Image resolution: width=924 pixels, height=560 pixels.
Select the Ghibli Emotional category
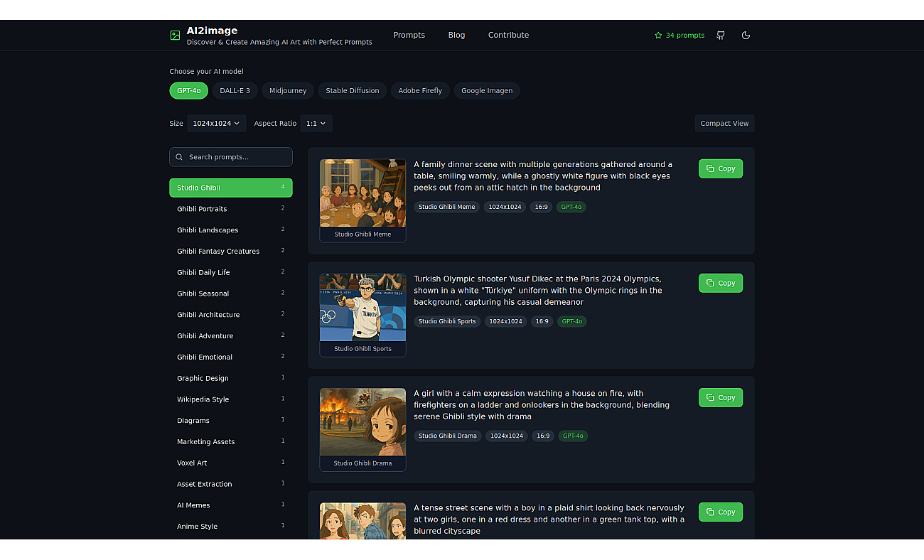click(x=231, y=357)
